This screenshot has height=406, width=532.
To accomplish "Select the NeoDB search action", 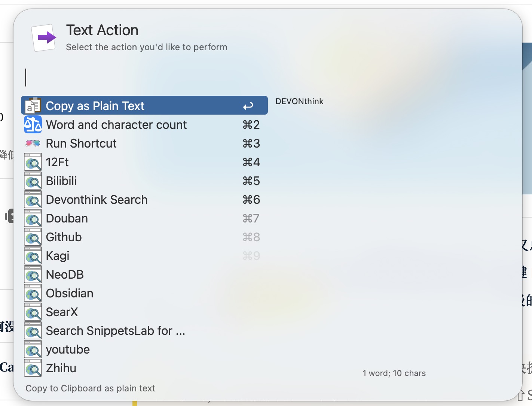I will coord(65,275).
